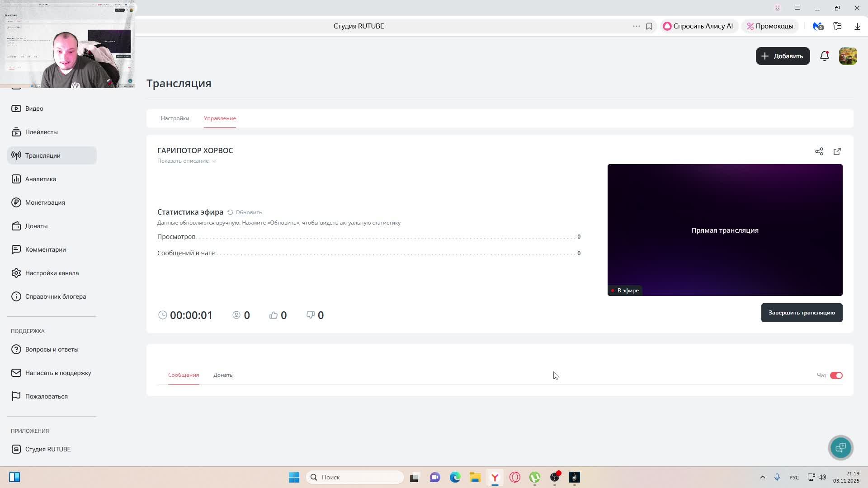The height and width of the screenshot is (488, 868).
Task: Click the Прямая трансляция preview
Action: pos(724,230)
